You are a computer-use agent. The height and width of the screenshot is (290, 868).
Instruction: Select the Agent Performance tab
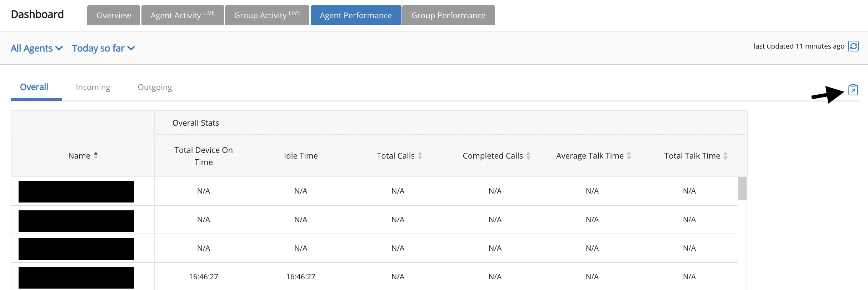point(356,15)
